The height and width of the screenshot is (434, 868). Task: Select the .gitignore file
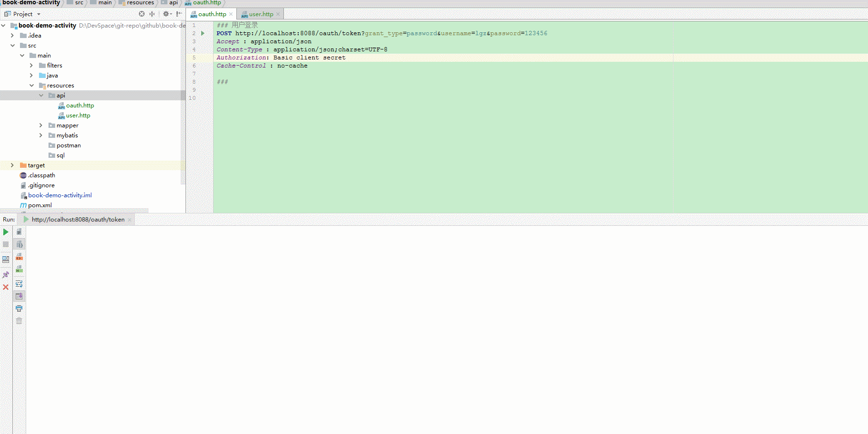point(38,185)
